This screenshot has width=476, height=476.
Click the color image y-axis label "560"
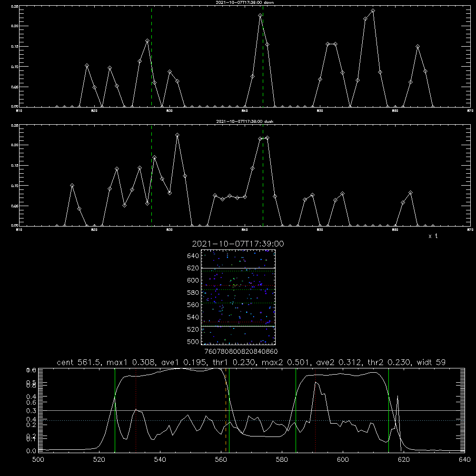click(193, 305)
